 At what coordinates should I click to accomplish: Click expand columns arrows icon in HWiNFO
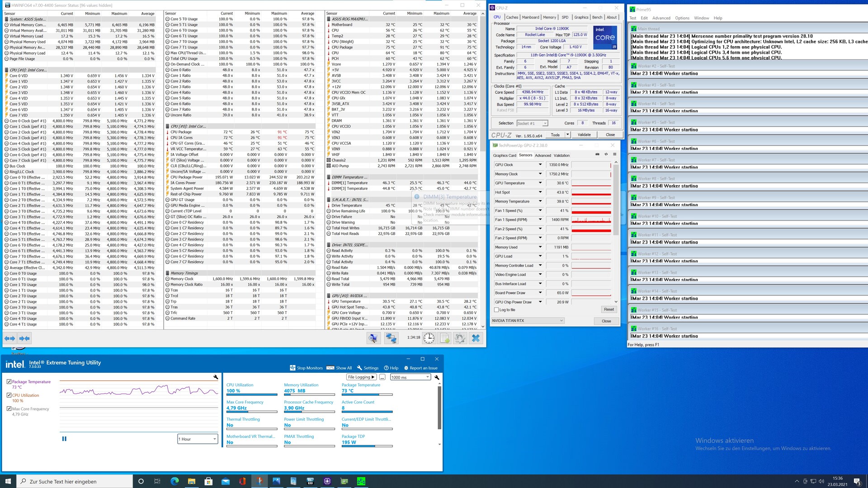pyautogui.click(x=9, y=338)
